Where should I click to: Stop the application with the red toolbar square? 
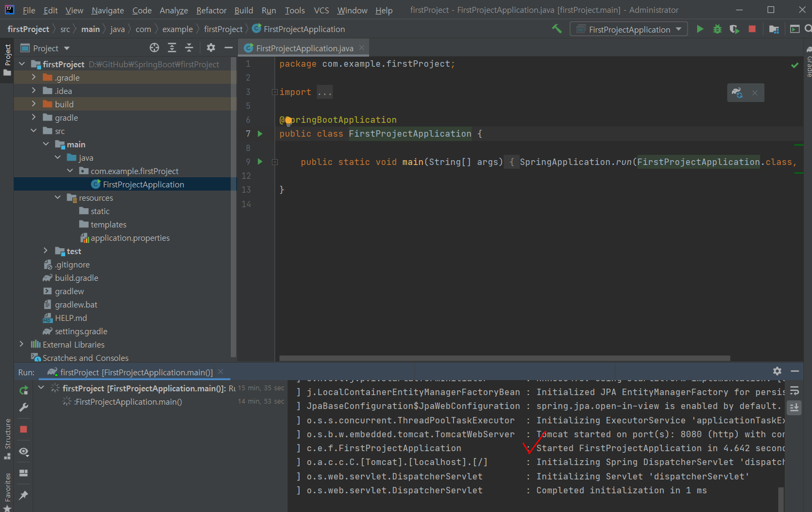752,29
